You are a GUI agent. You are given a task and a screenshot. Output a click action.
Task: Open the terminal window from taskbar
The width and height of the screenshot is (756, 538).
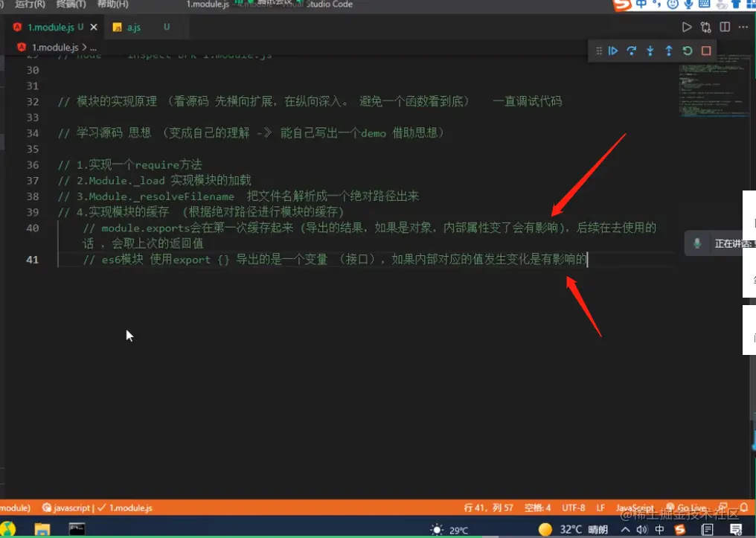[77, 529]
